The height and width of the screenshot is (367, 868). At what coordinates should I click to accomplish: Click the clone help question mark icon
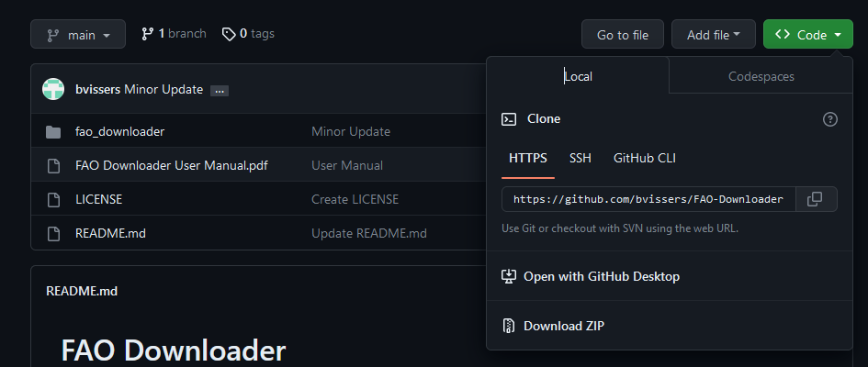pyautogui.click(x=830, y=119)
